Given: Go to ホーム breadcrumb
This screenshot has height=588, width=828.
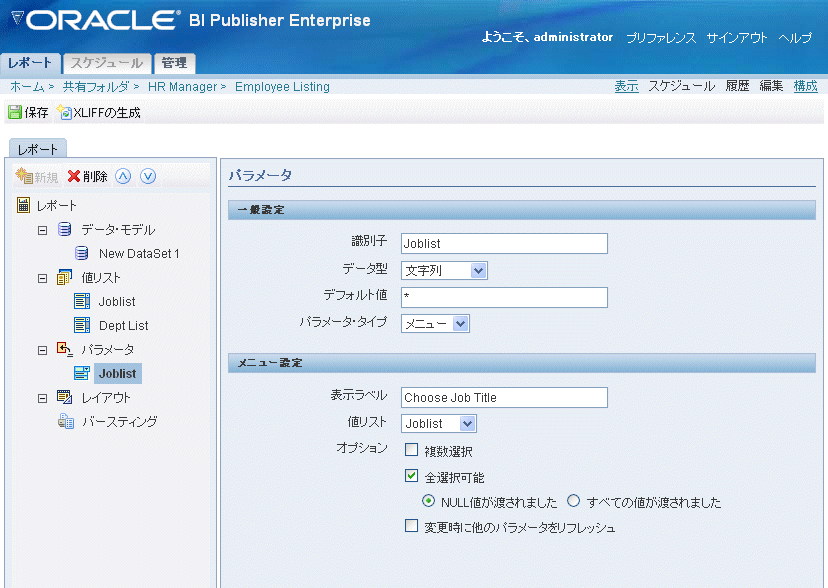Looking at the screenshot, I should coord(27,87).
